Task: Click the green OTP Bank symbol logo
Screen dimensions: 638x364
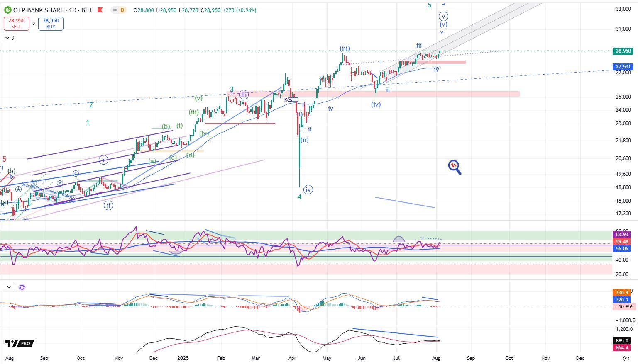Action: [x=7, y=10]
